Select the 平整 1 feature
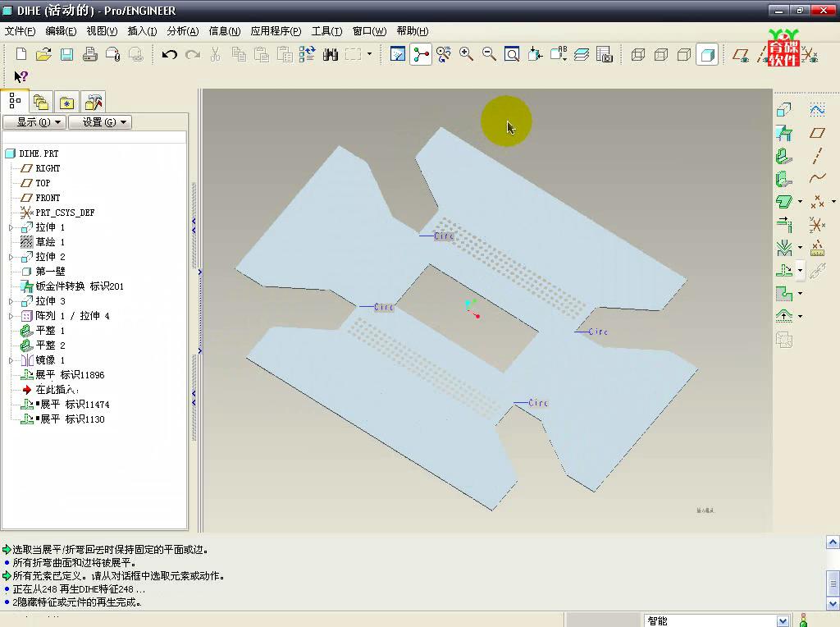 click(x=50, y=331)
